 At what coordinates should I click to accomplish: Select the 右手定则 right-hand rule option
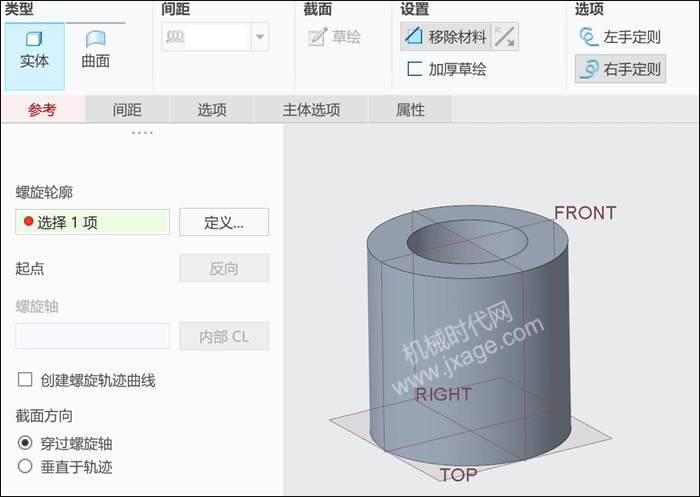[x=620, y=69]
